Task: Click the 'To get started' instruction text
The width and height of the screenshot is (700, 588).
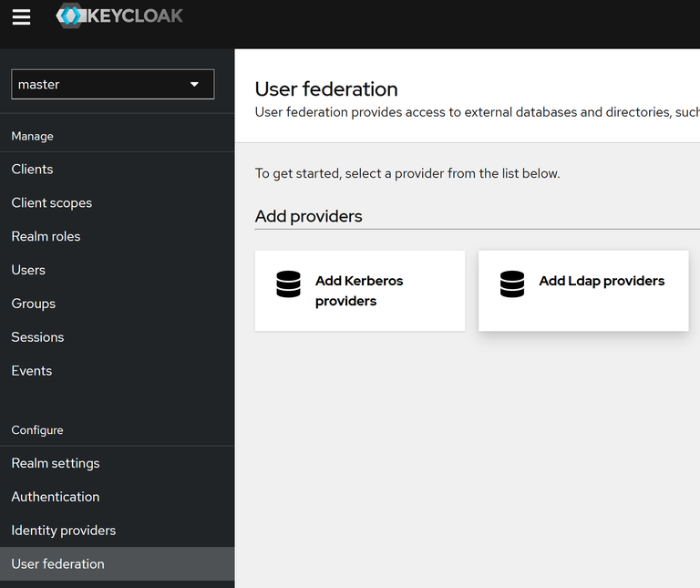Action: (x=407, y=173)
